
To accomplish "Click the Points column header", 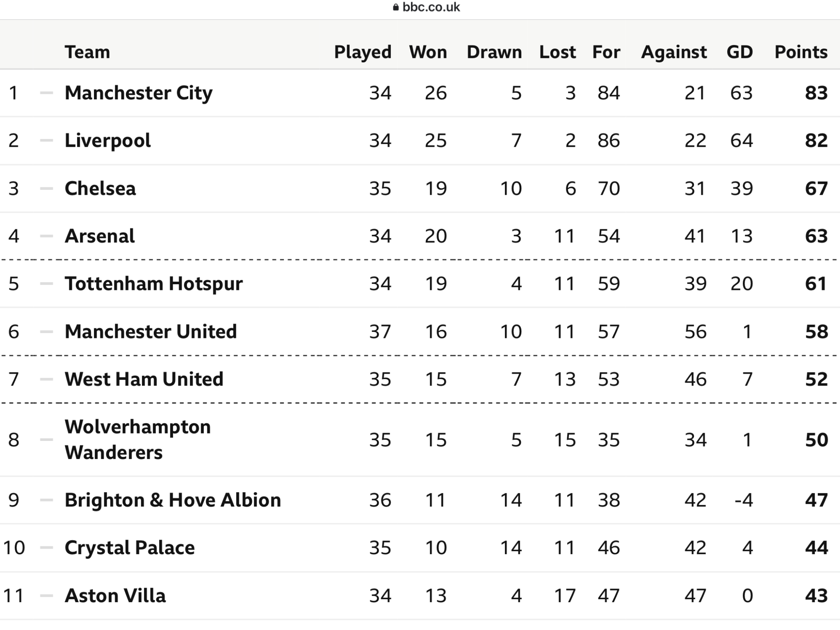I will click(801, 52).
